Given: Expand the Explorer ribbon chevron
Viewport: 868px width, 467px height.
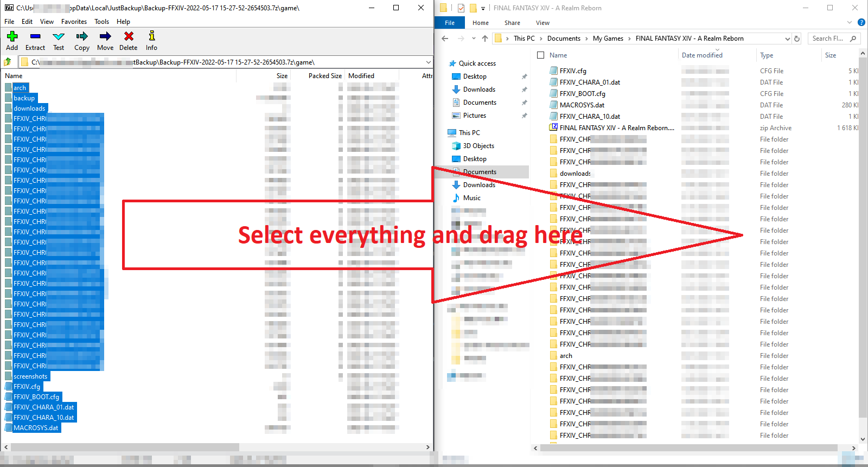Looking at the screenshot, I should (850, 23).
